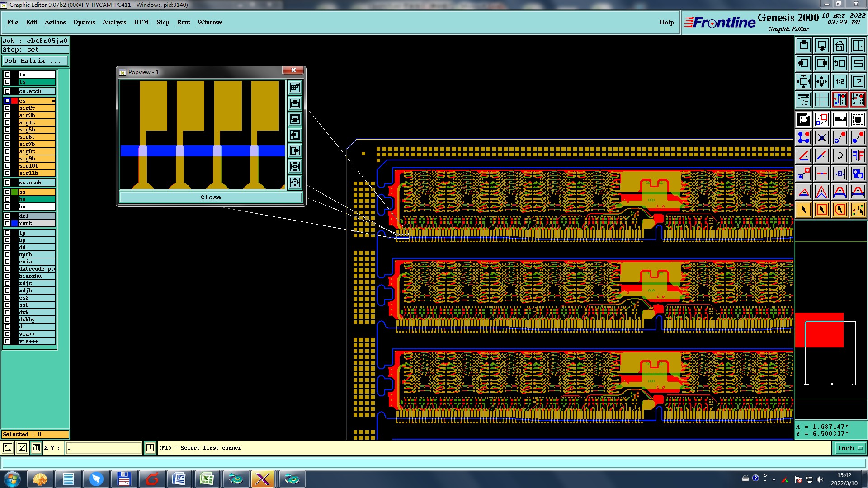Click the red cs layer color swatch
The height and width of the screenshot is (488, 868).
[x=14, y=101]
